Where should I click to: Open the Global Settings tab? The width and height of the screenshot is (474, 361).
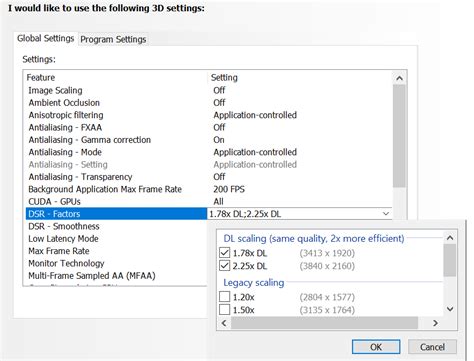tap(46, 38)
